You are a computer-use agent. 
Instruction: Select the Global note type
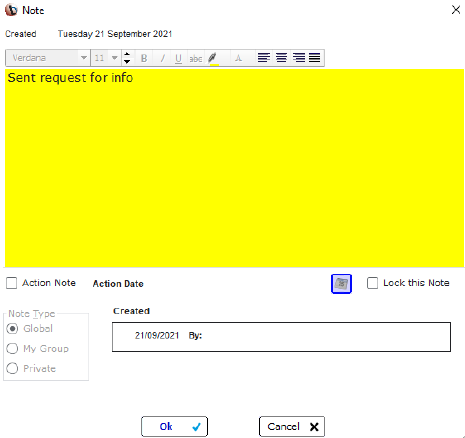(12, 329)
